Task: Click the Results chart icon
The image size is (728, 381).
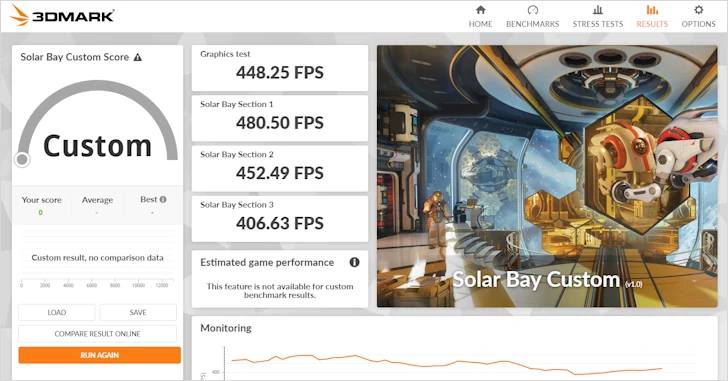Action: 652,10
